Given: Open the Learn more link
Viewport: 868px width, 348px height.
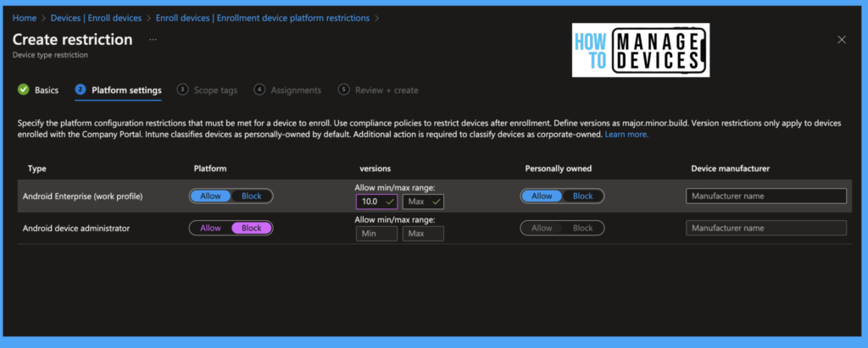Looking at the screenshot, I should (626, 135).
